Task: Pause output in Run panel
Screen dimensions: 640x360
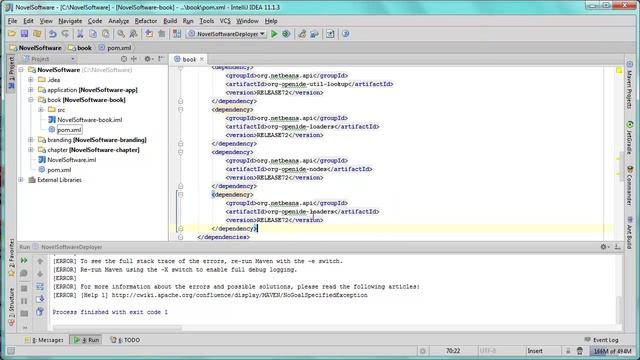Action: click(x=24, y=301)
